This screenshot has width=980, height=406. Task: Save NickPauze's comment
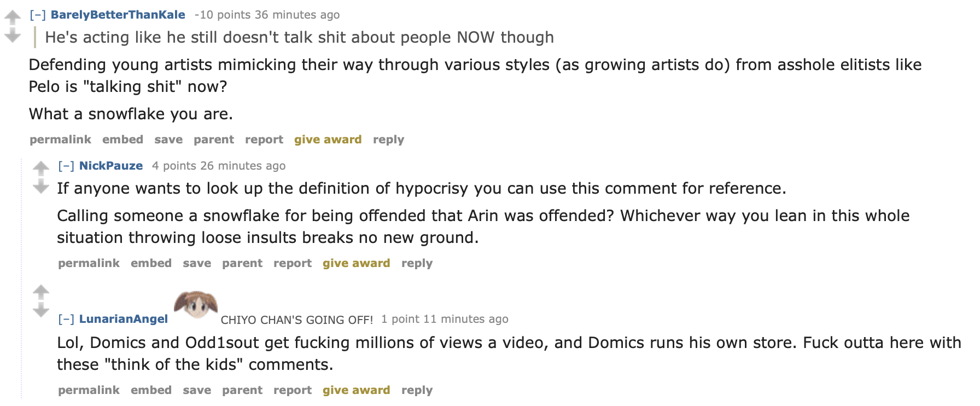(x=197, y=263)
